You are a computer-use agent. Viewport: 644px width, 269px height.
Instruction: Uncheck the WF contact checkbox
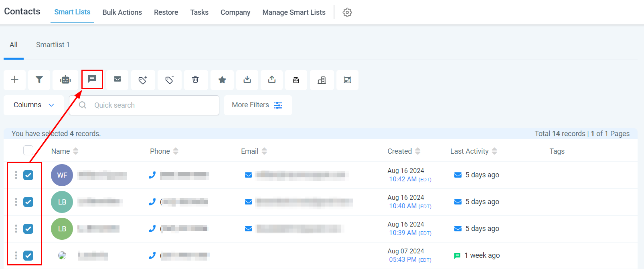point(28,175)
